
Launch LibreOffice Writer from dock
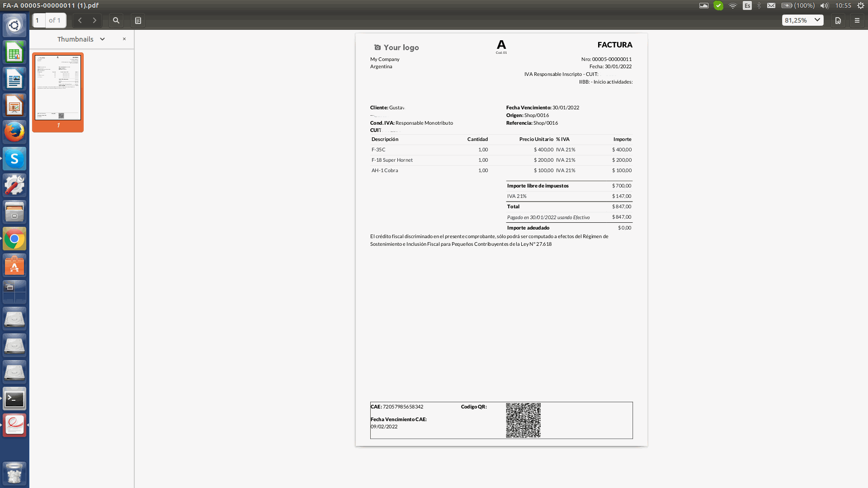point(14,79)
